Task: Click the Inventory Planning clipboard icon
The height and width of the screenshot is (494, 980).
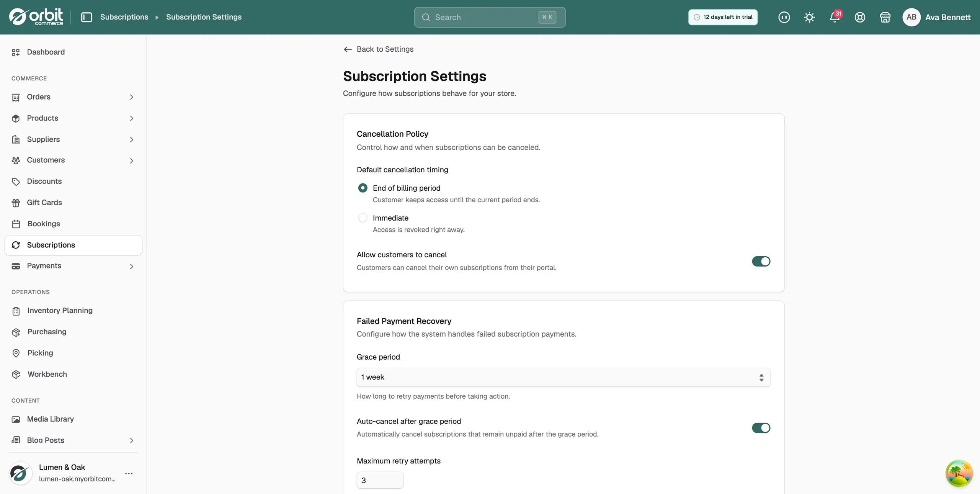Action: (16, 311)
